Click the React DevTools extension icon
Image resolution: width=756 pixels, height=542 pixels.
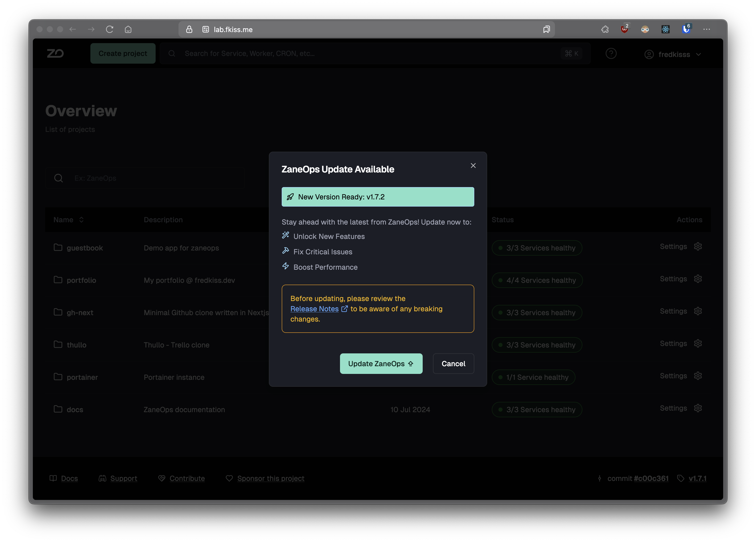666,29
